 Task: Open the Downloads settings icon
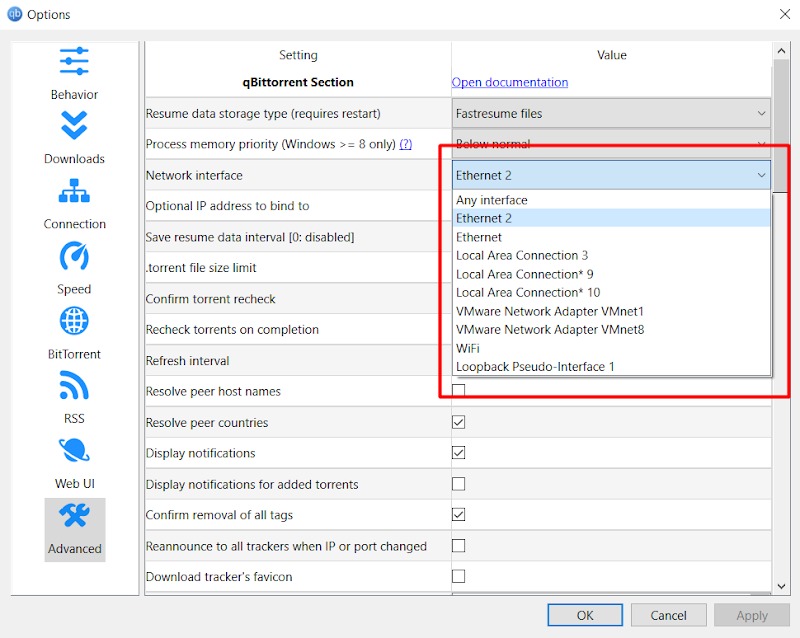point(74,126)
